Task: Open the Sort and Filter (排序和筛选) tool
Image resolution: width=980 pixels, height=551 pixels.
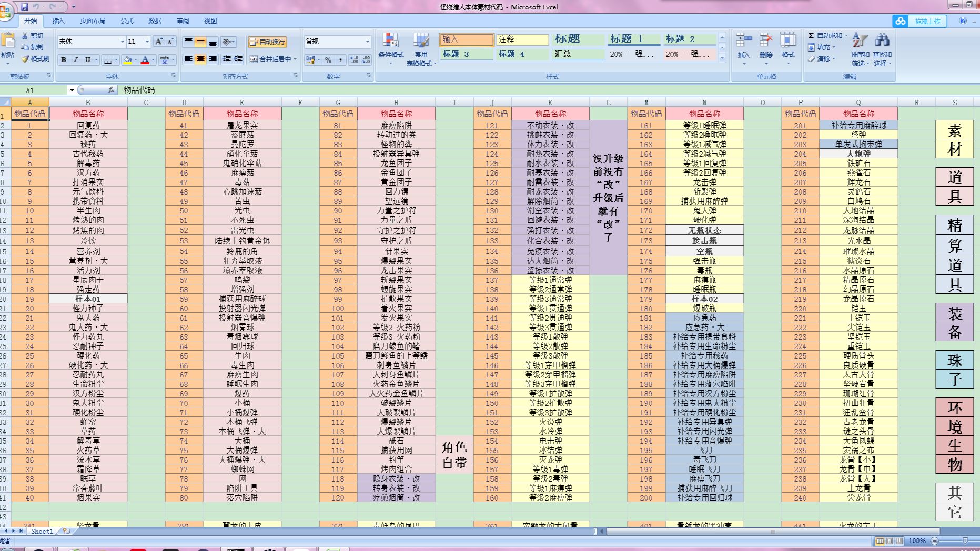Action: point(860,48)
